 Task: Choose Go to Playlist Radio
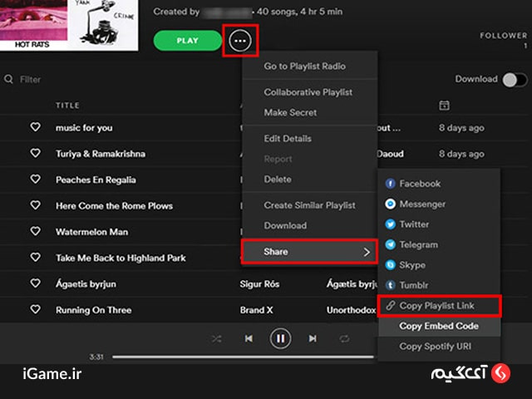coord(305,66)
